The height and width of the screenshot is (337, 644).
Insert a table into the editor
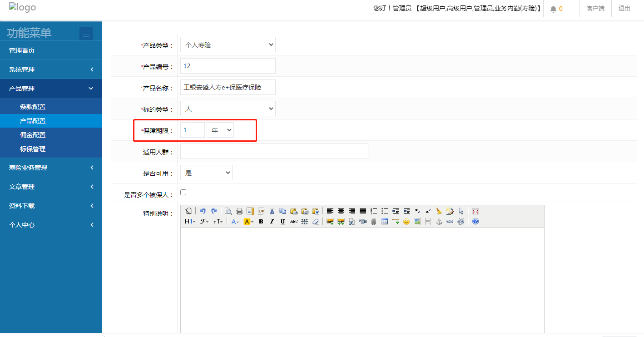385,222
